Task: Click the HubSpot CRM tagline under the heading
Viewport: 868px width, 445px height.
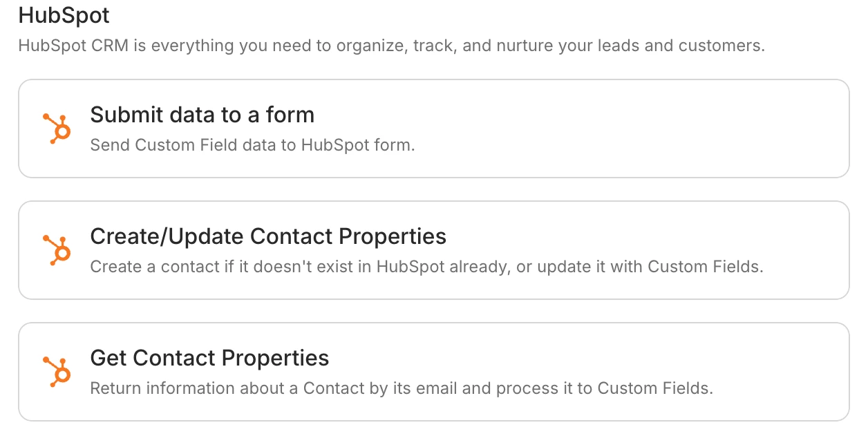Action: pyautogui.click(x=391, y=46)
